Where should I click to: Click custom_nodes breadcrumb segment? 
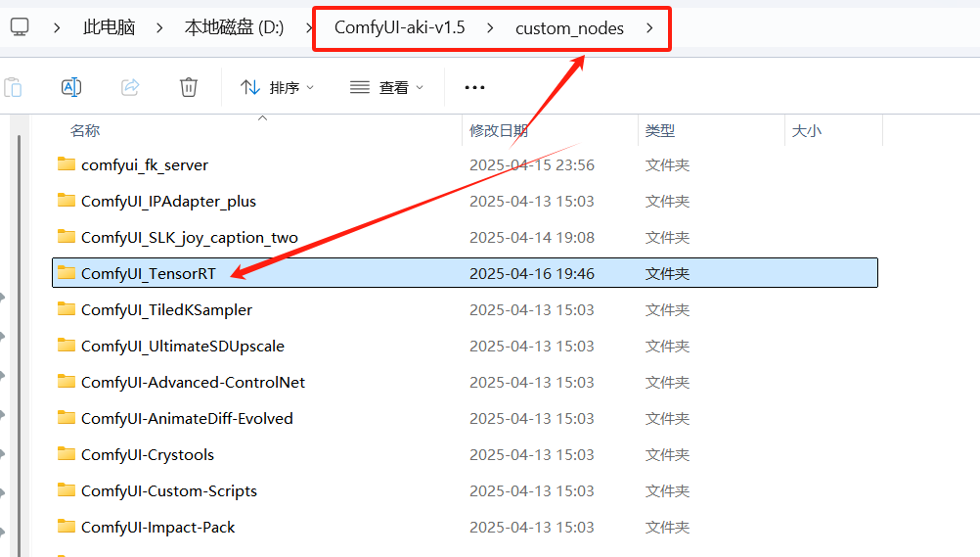(x=569, y=28)
